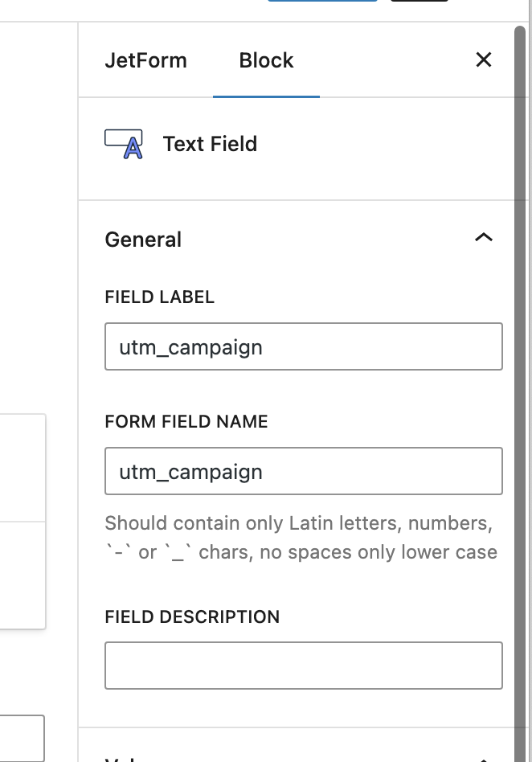Click the blue button in top bar
The height and width of the screenshot is (762, 532).
[x=321, y=1]
